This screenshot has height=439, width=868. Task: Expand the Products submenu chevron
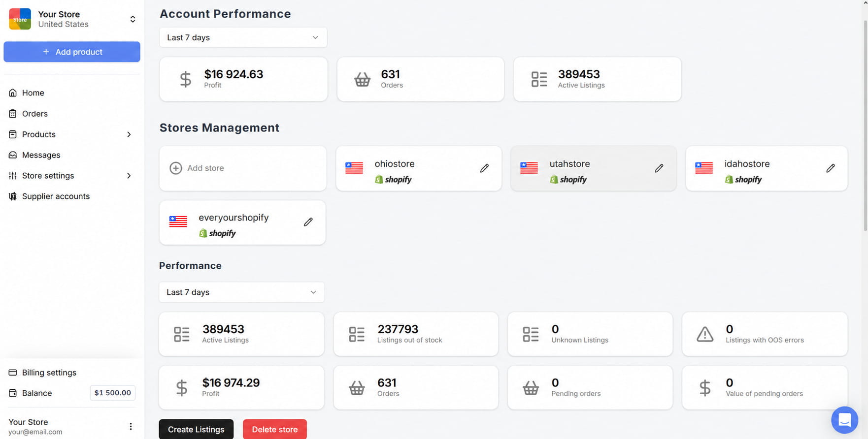click(x=129, y=134)
